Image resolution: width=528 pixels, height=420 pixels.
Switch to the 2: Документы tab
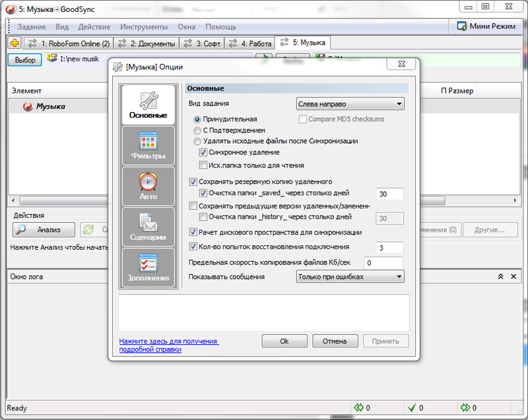click(x=147, y=44)
